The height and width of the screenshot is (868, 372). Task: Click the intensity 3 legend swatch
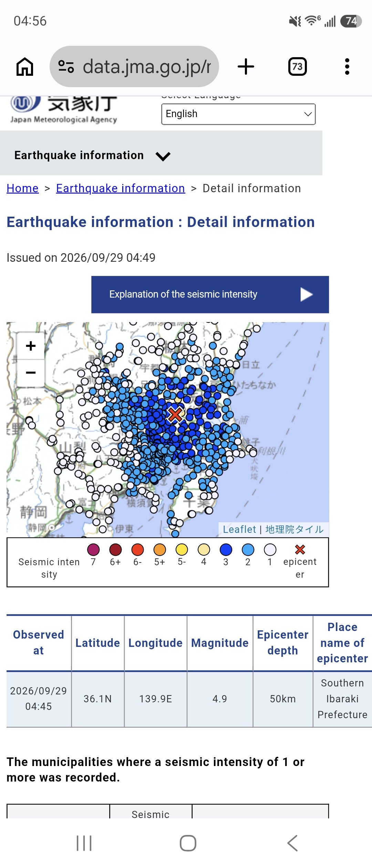[226, 550]
